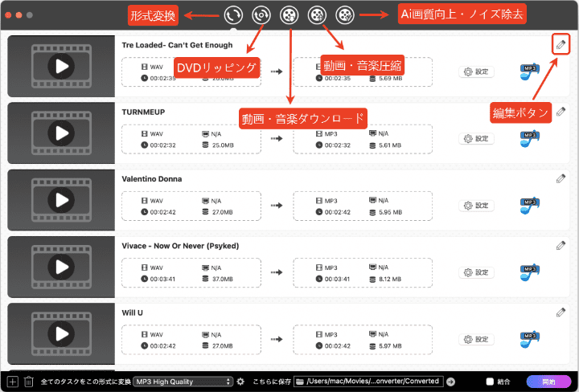Open format settings gear beside format dropdown
This screenshot has width=579, height=392.
click(x=240, y=382)
